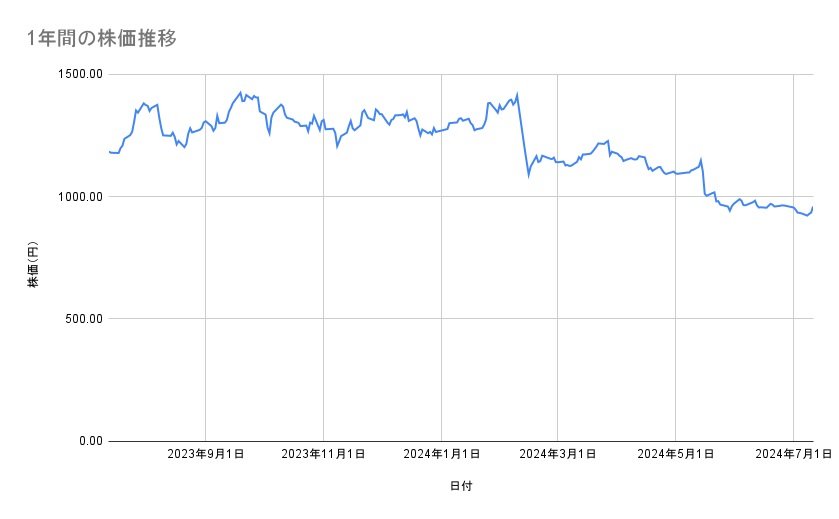Click the sharp price drop in mid-May 2024
The image size is (839, 519).
click(x=703, y=178)
